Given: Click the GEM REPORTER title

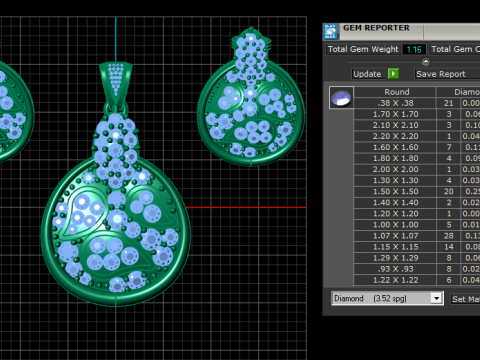Looking at the screenshot, I should 376,28.
